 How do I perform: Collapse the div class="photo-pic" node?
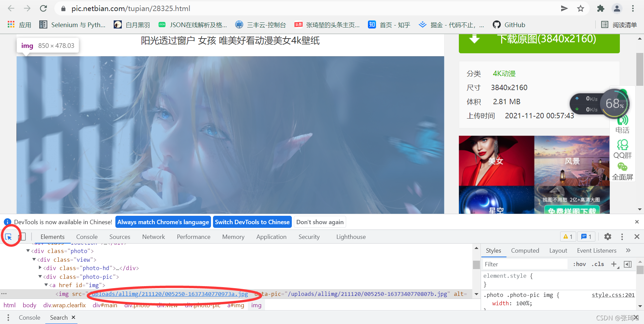(x=40, y=276)
